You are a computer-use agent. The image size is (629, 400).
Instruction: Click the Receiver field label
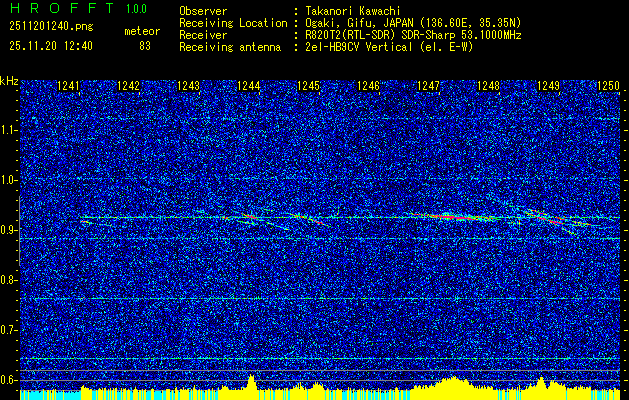tap(203, 35)
